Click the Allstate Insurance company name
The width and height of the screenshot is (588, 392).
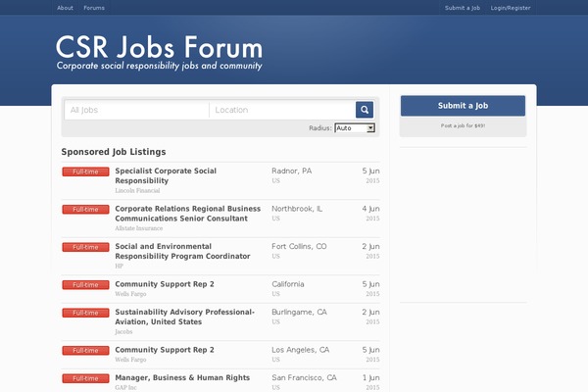[x=139, y=228]
